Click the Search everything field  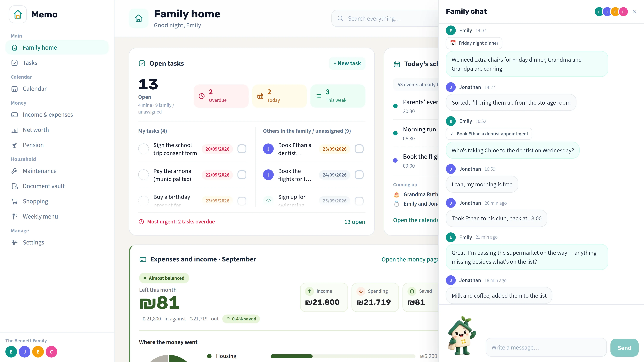click(385, 18)
